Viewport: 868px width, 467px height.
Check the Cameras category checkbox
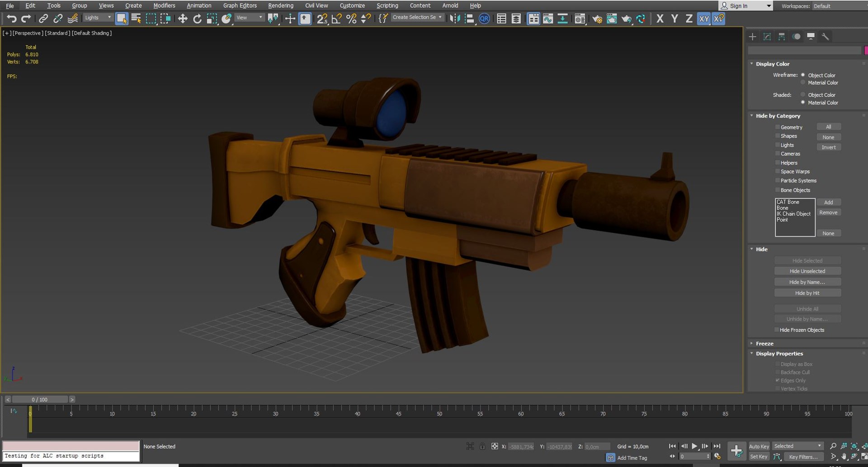(778, 154)
